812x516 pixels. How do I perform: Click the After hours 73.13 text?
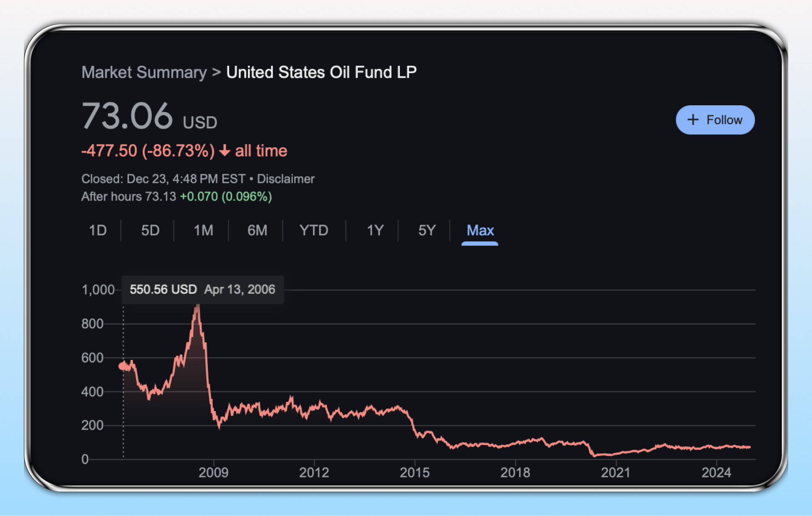coord(129,196)
